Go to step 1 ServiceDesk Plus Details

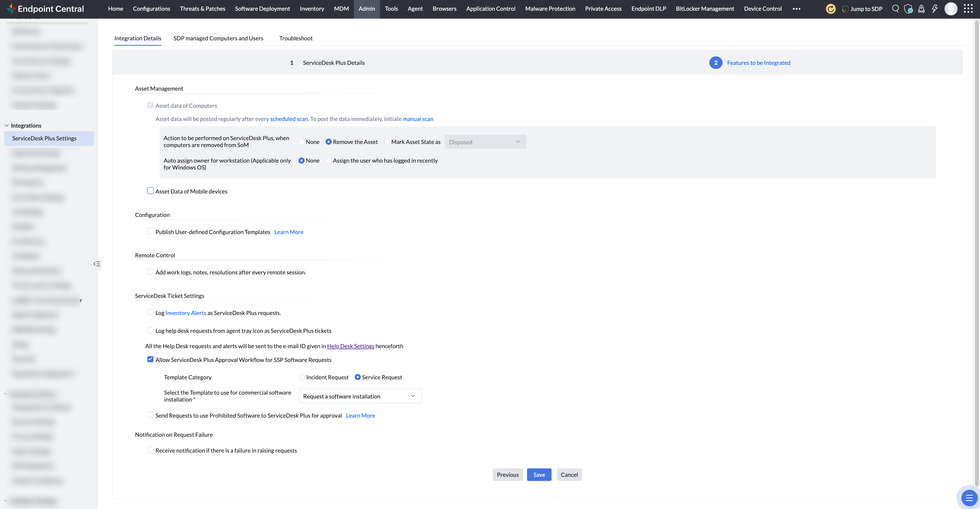point(325,62)
